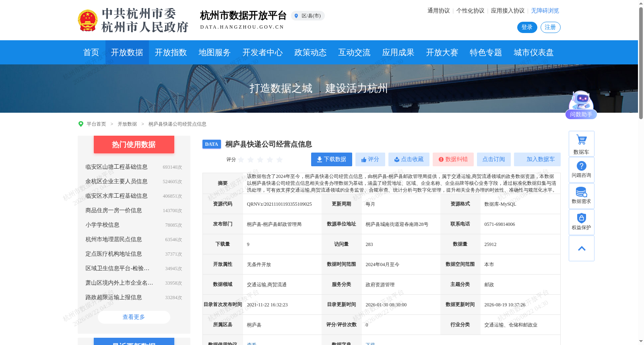This screenshot has height=345, width=644.
Task: Select 地图服务 in navigation
Action: click(x=215, y=52)
